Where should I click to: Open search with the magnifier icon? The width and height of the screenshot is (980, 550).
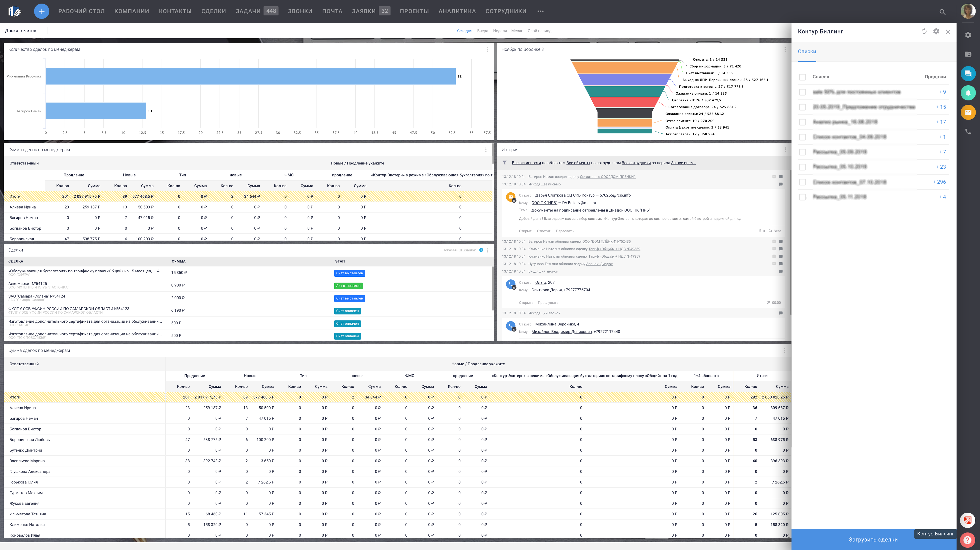(x=942, y=12)
